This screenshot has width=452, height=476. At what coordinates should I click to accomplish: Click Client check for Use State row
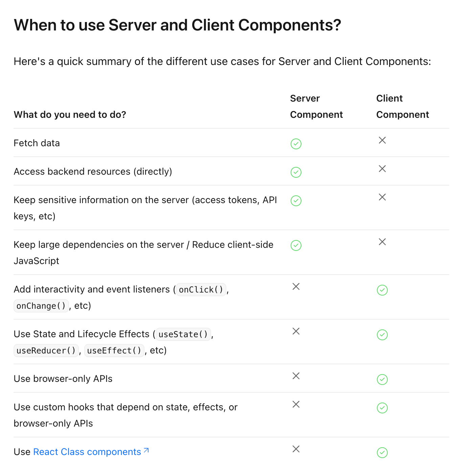pos(382,335)
